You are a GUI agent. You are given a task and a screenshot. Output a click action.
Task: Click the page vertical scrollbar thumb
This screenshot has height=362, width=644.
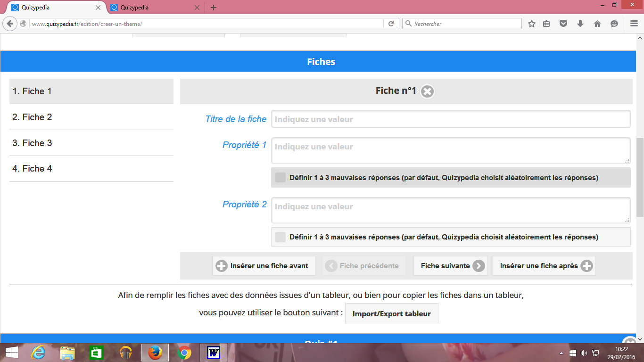640,177
